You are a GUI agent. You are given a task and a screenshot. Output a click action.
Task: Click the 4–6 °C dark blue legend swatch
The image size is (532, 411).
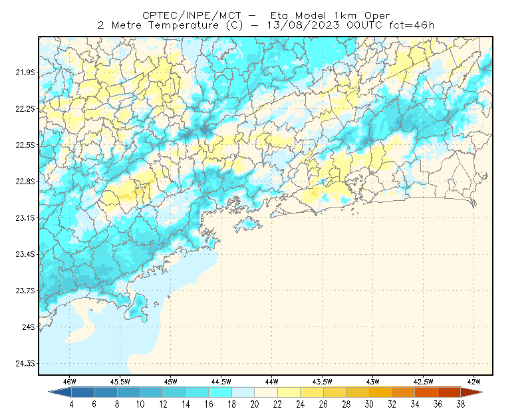click(82, 392)
